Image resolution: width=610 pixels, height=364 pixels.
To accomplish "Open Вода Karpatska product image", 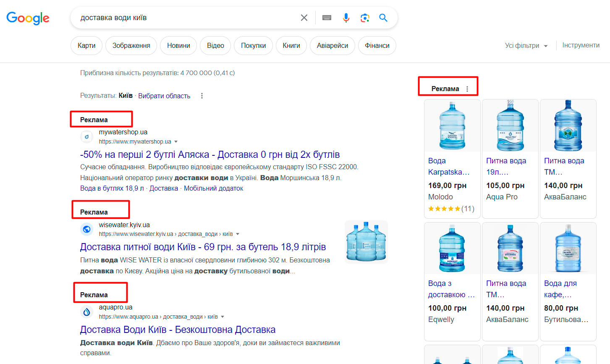I will (452, 126).
